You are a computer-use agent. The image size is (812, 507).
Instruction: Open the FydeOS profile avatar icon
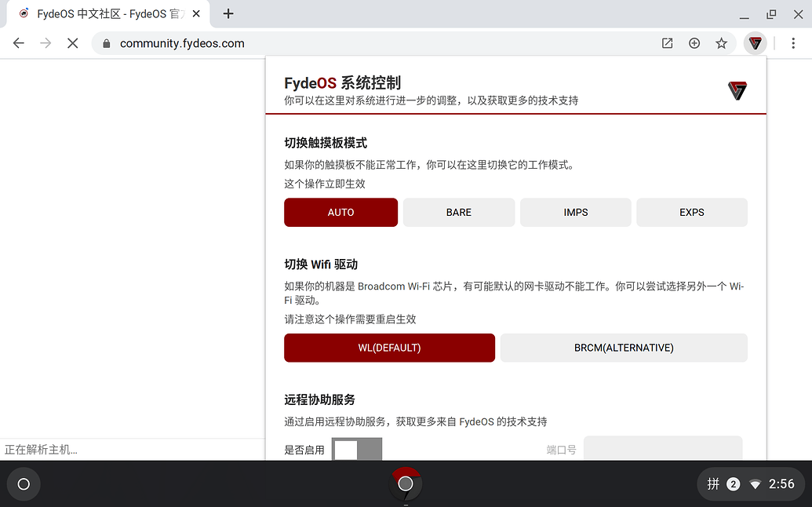tap(754, 43)
